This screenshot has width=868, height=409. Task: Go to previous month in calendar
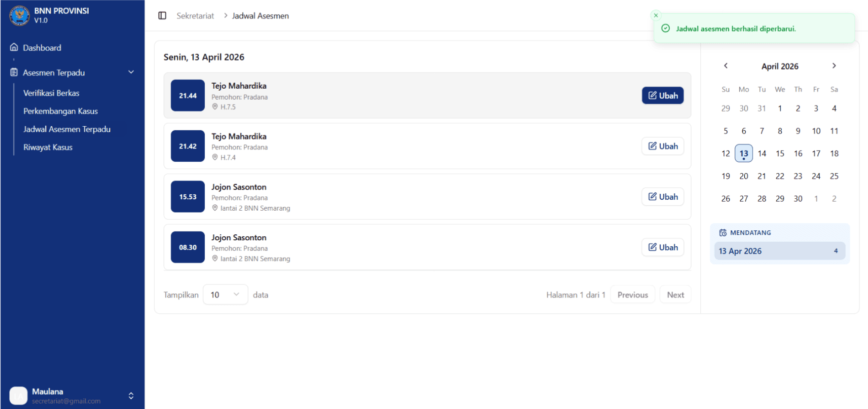[x=726, y=66]
